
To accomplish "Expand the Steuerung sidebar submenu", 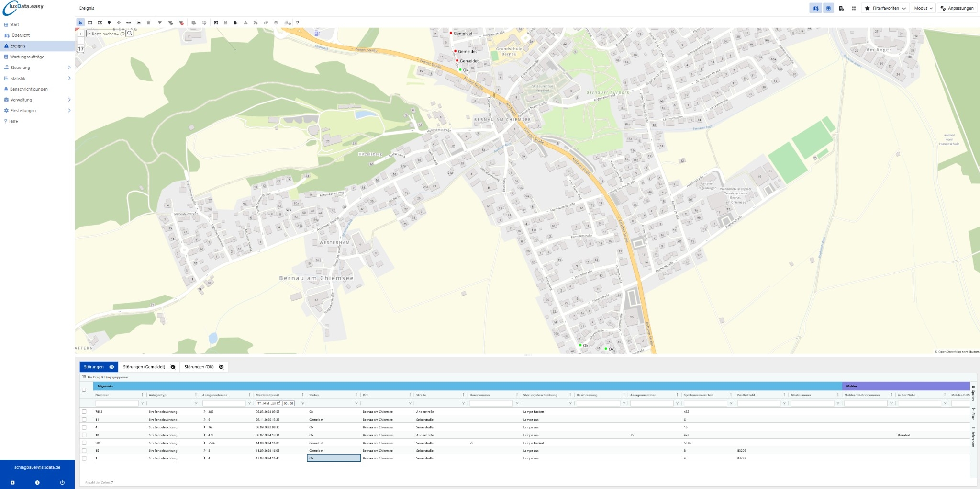I will (69, 68).
